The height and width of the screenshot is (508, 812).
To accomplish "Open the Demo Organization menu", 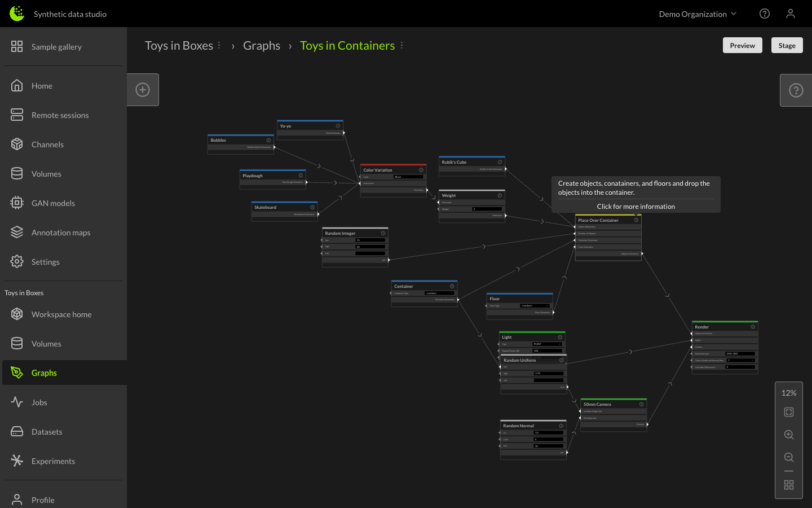I will pyautogui.click(x=697, y=14).
